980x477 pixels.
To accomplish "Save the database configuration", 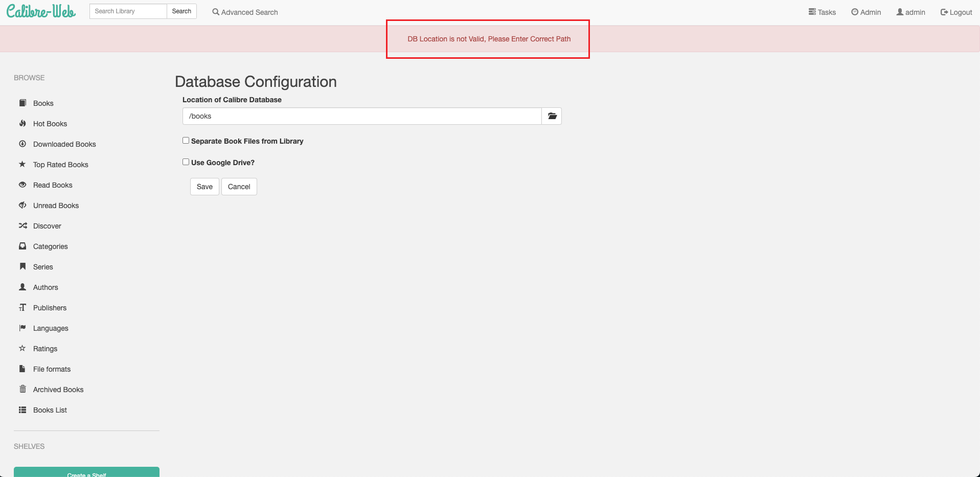I will coord(204,187).
